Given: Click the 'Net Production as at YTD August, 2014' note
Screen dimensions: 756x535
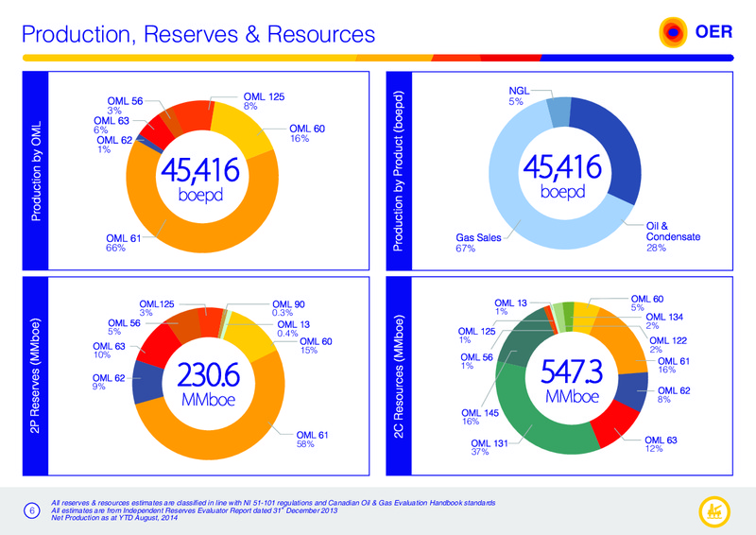Looking at the screenshot, I should (114, 518).
